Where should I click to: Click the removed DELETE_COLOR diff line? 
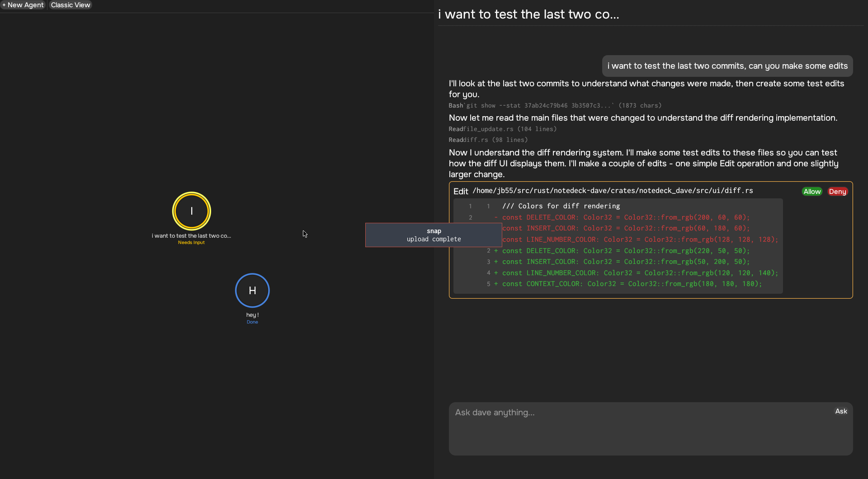pyautogui.click(x=626, y=217)
